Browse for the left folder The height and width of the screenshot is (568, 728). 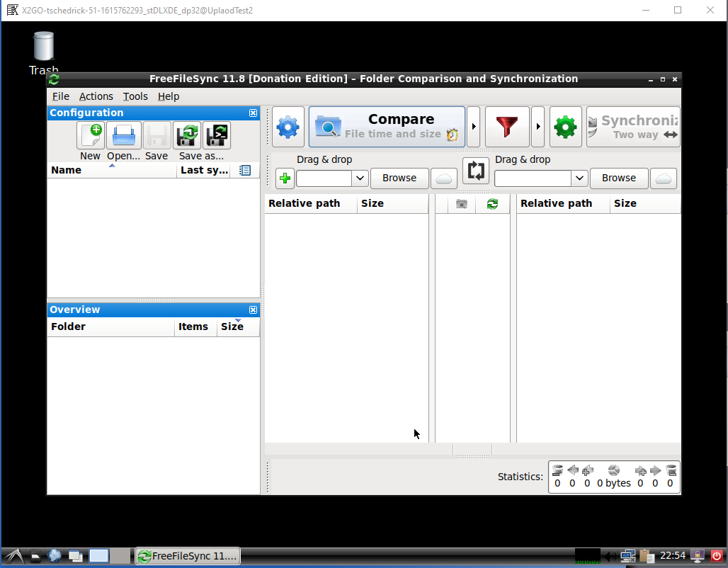(x=399, y=178)
